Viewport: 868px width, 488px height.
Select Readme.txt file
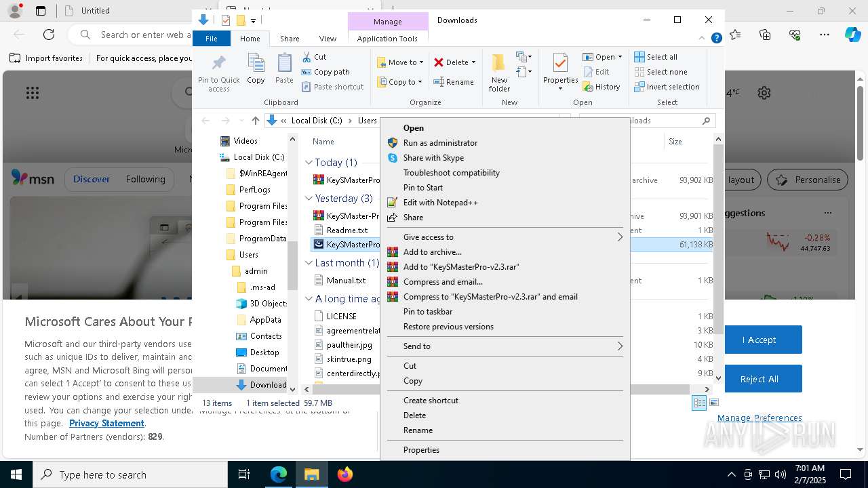pyautogui.click(x=347, y=230)
